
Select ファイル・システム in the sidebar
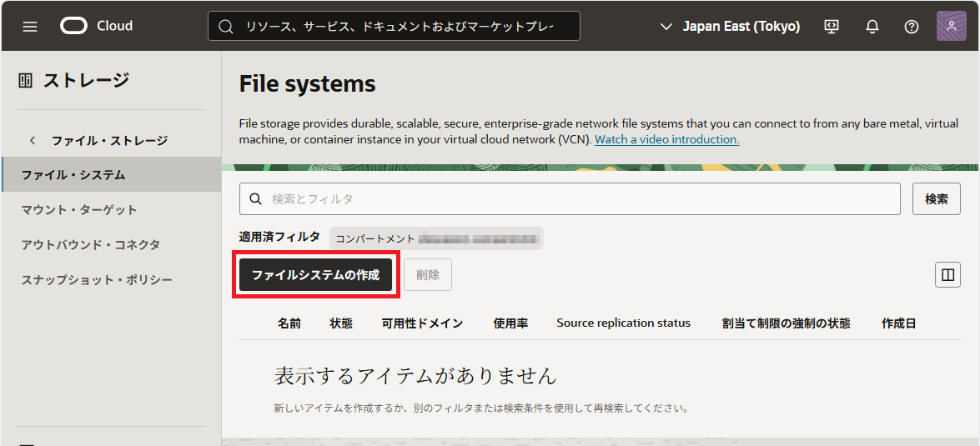click(x=73, y=175)
